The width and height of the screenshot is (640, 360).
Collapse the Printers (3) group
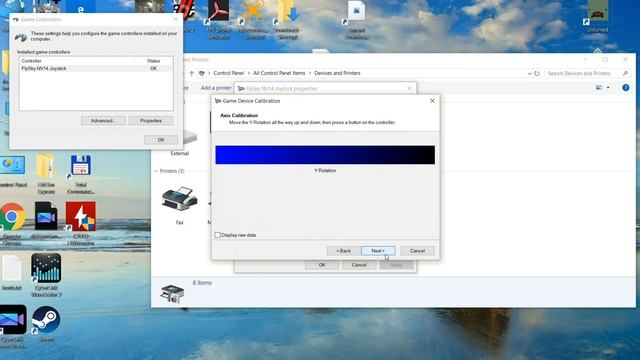[x=156, y=171]
